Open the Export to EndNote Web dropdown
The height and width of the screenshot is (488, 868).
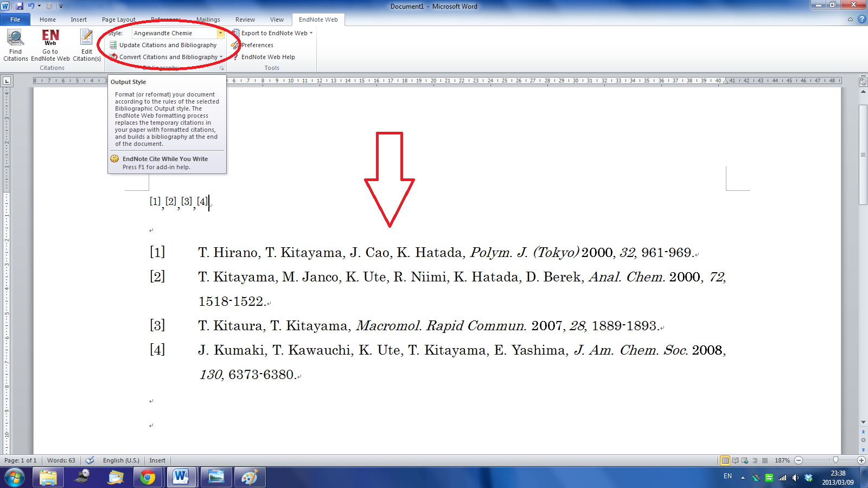pos(310,33)
